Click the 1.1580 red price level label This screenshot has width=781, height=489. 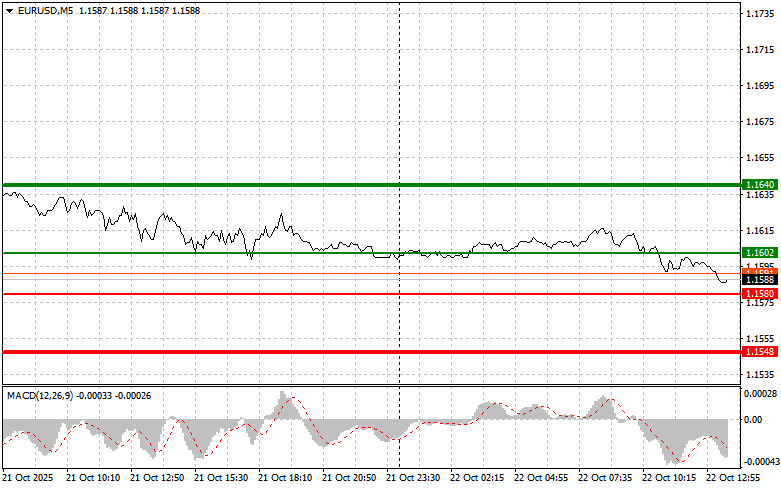tap(760, 294)
